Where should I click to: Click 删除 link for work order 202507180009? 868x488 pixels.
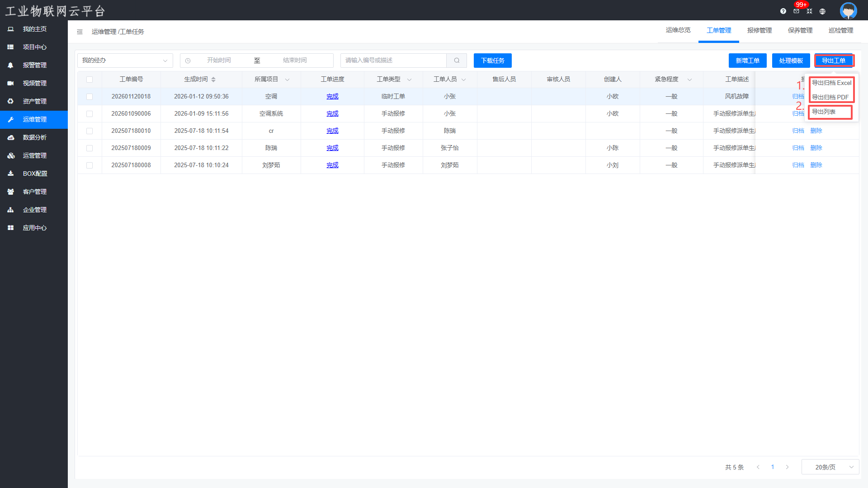pos(816,148)
